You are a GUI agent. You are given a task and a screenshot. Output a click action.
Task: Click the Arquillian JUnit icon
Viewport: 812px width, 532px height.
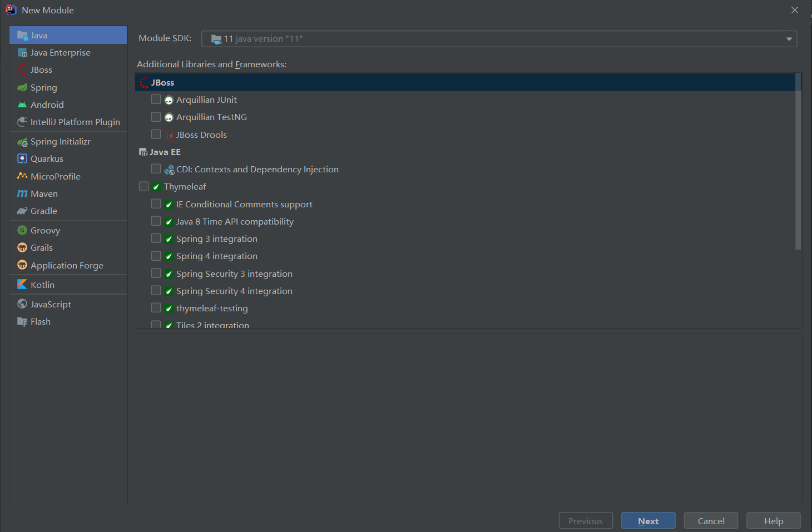[x=169, y=100]
